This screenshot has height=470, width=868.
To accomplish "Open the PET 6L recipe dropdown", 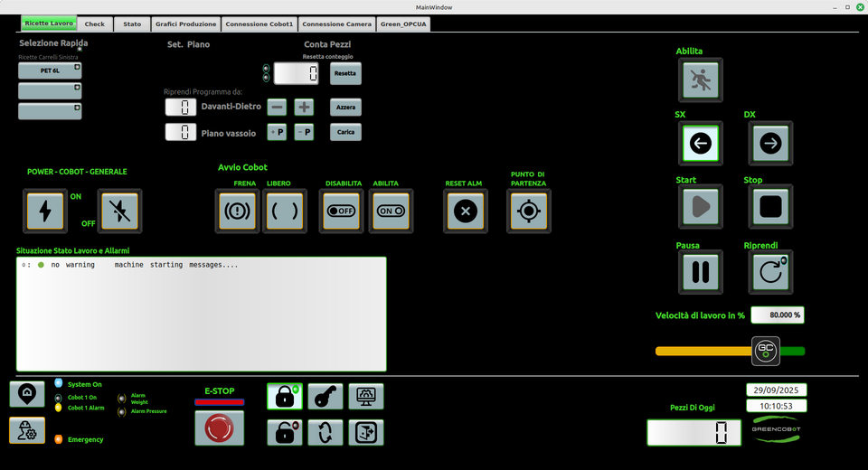I will coord(50,70).
